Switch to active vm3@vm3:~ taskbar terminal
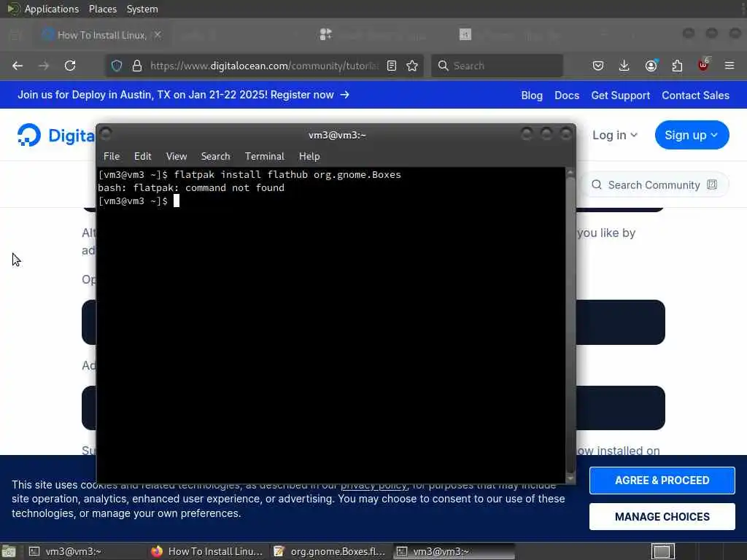This screenshot has width=747, height=560. [x=454, y=551]
